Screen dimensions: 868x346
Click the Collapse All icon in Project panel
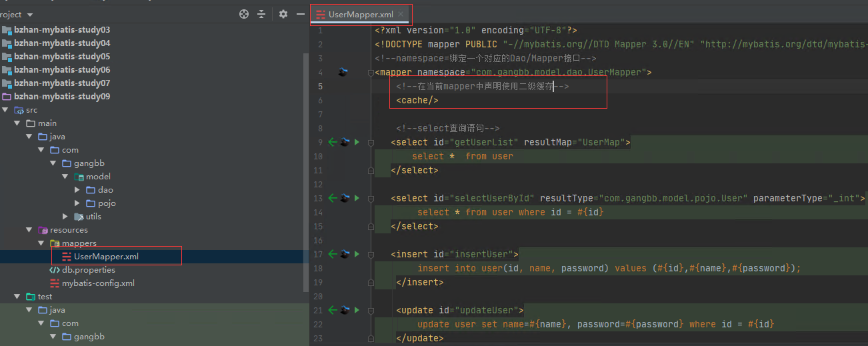(261, 14)
